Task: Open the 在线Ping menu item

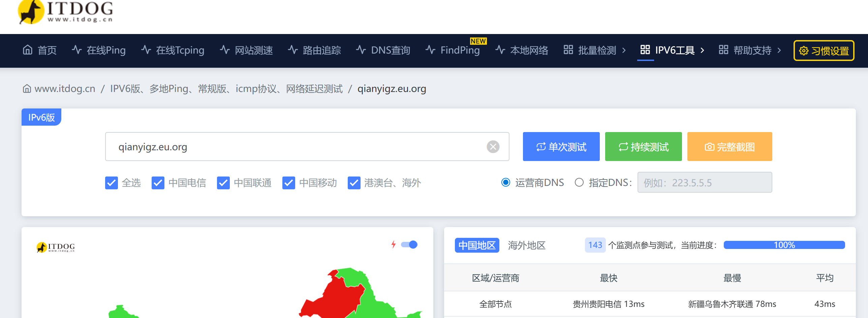Action: click(x=99, y=50)
